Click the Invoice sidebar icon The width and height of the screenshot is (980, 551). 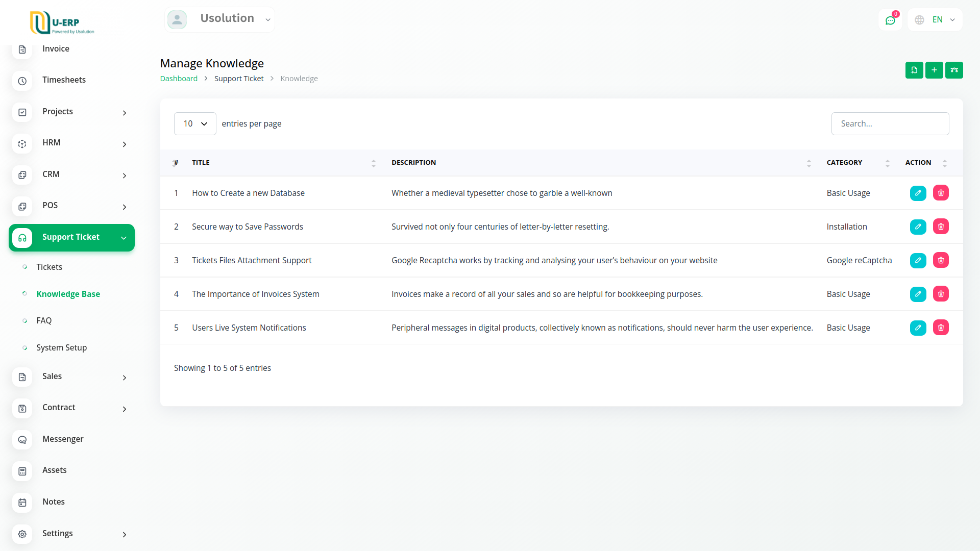(x=22, y=49)
